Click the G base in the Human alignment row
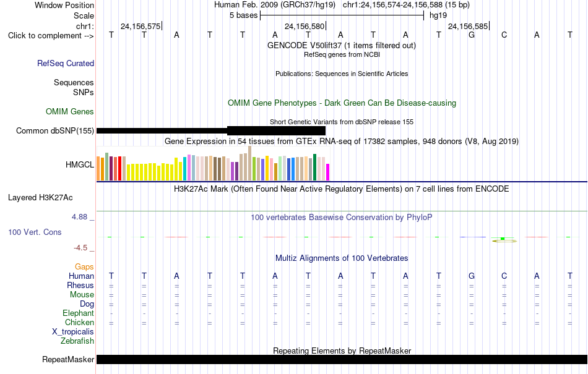The image size is (588, 374). point(472,276)
